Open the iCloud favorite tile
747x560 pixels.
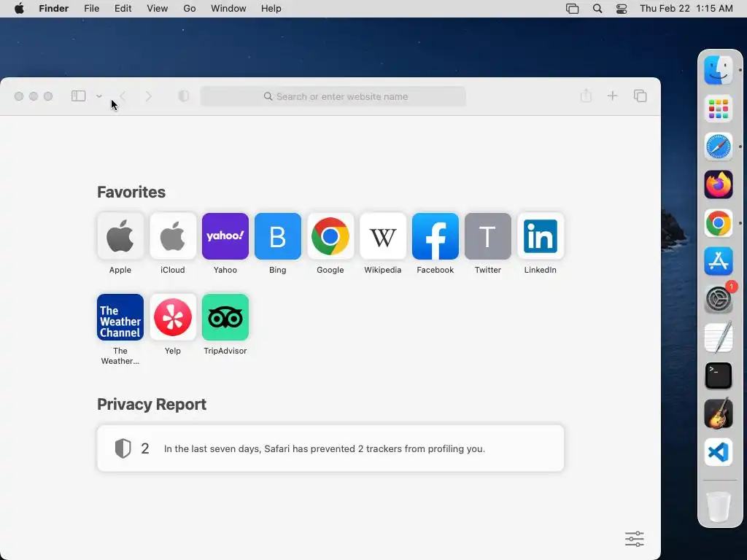click(172, 236)
